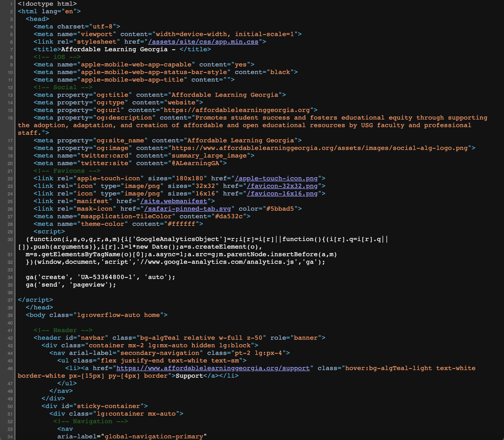Click the 'Support' anchor text on line 46
Screen dimensions: 504x440
coord(189,376)
